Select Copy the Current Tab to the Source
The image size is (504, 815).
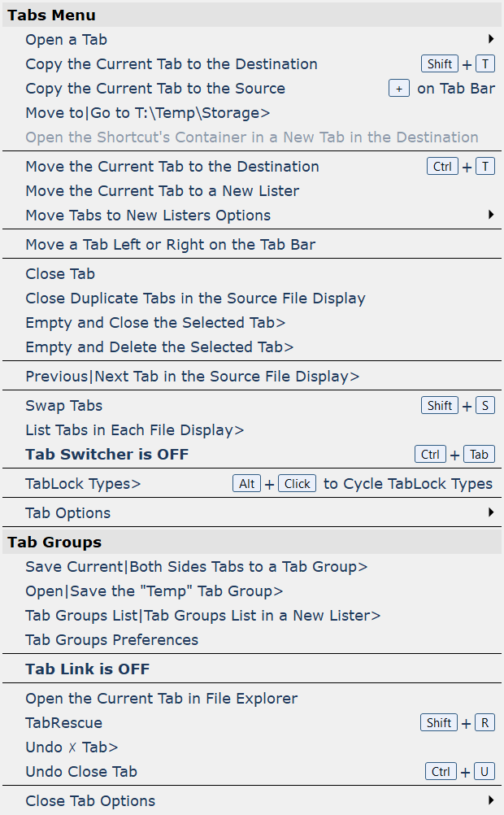tap(154, 88)
